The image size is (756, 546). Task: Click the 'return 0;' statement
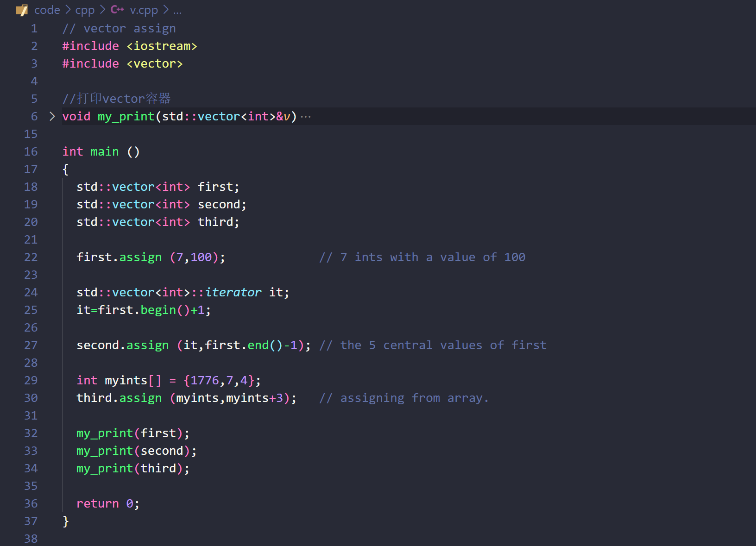(x=107, y=503)
